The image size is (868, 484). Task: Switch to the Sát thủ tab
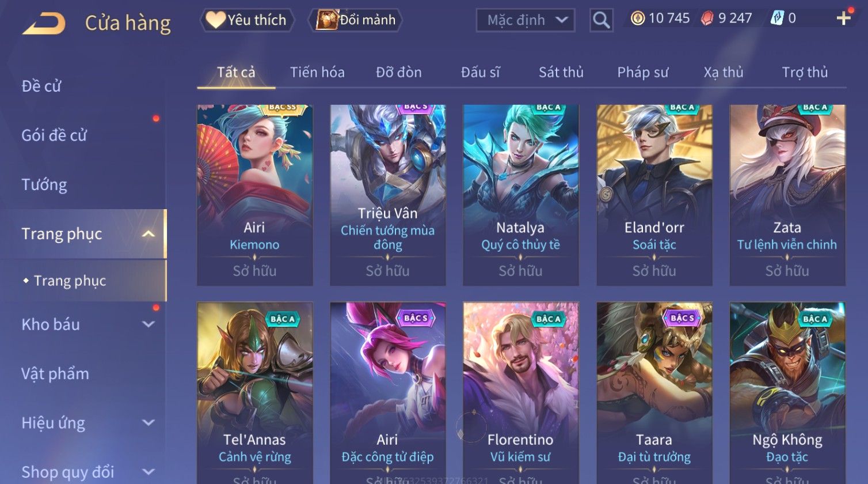pos(561,72)
